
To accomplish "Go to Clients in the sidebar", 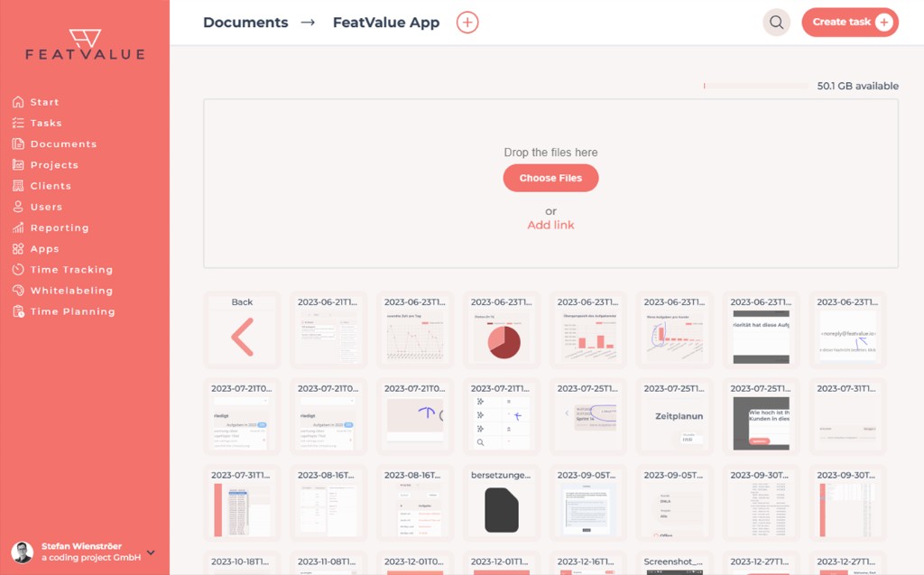I will point(51,186).
